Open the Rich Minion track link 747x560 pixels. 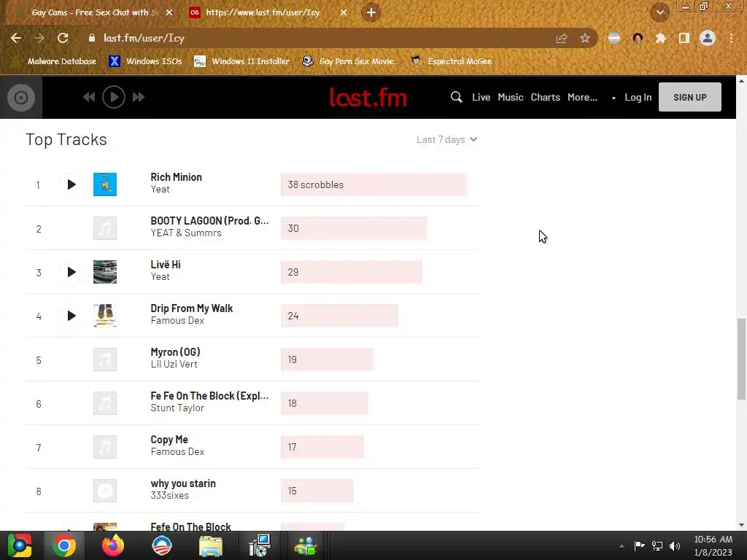(177, 177)
